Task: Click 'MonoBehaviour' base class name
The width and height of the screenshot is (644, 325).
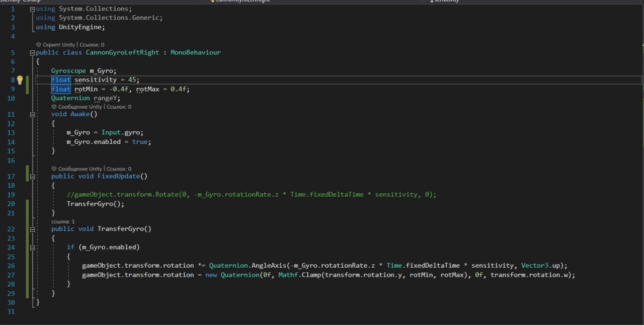Action: (196, 52)
